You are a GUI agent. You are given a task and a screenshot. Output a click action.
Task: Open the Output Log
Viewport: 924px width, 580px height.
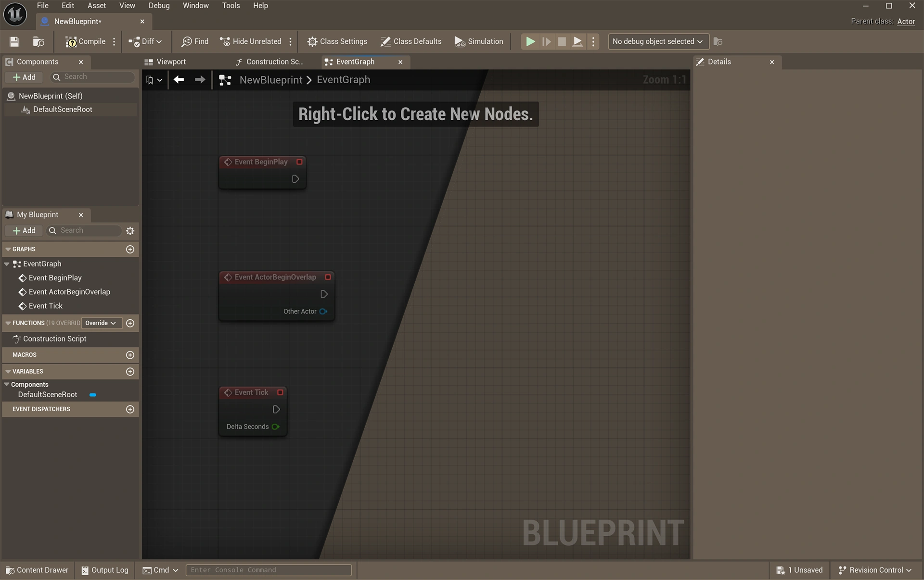coord(105,570)
